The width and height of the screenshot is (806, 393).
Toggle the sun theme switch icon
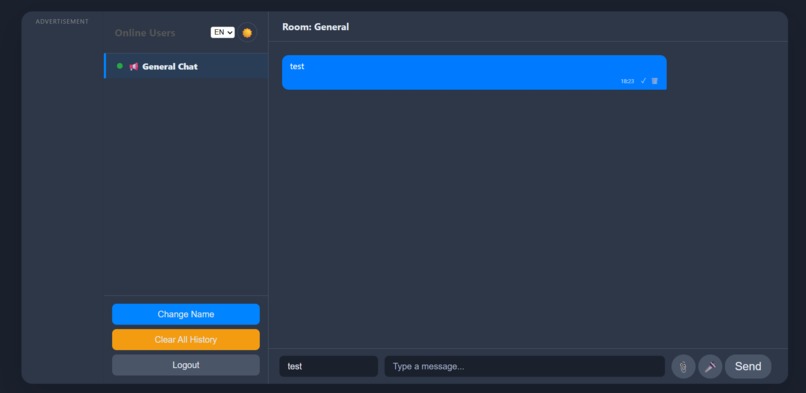[x=247, y=33]
